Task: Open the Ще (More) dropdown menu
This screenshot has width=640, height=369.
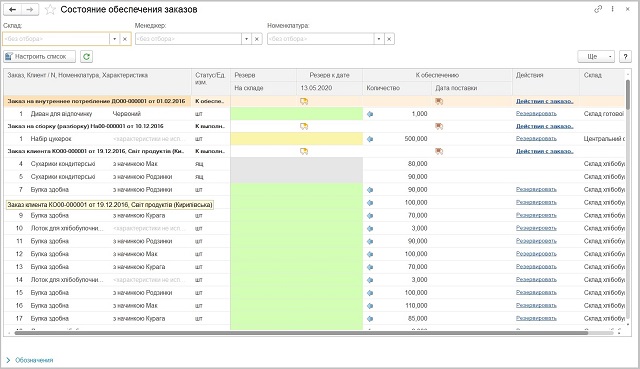Action: (x=596, y=56)
